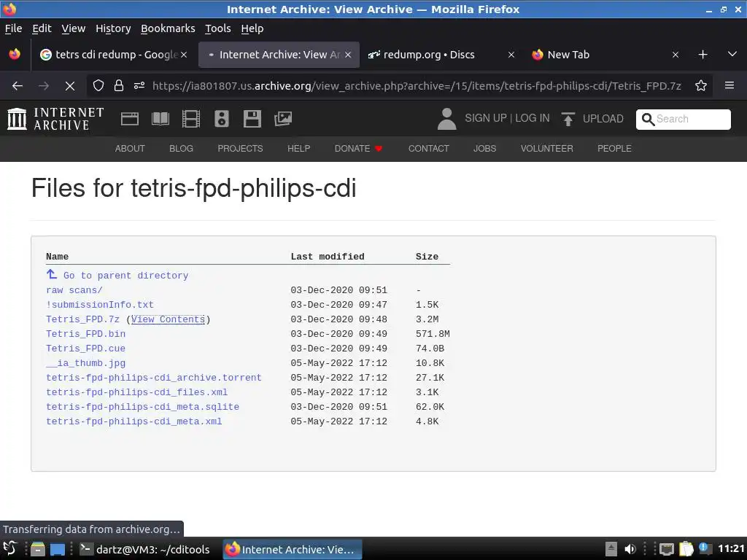747x560 pixels.
Task: Open the !submissionInfo.txt file
Action: click(100, 305)
